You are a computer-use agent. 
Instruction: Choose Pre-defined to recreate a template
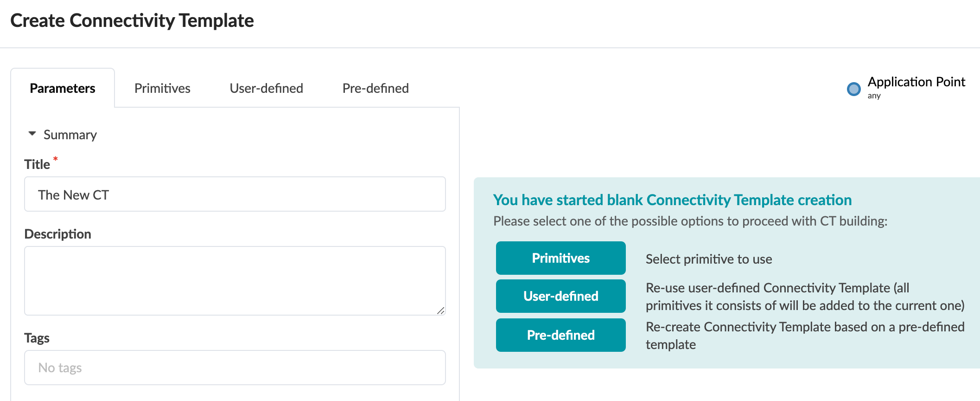pos(560,335)
